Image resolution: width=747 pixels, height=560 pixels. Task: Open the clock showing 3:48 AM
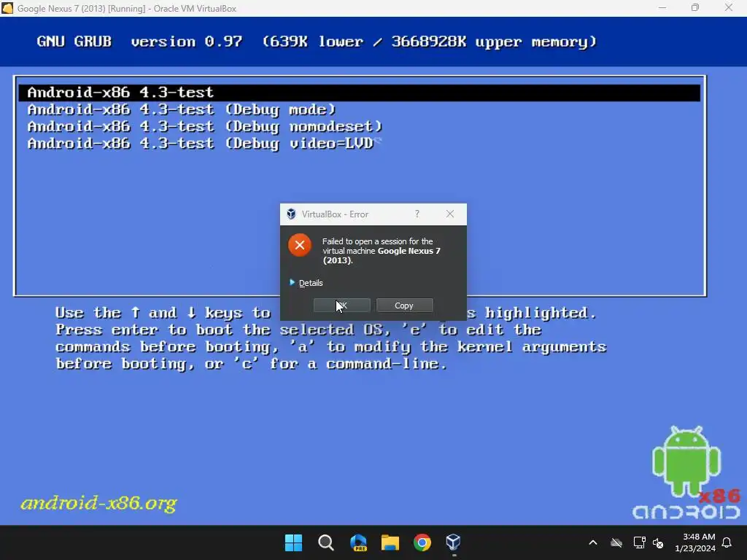click(695, 542)
